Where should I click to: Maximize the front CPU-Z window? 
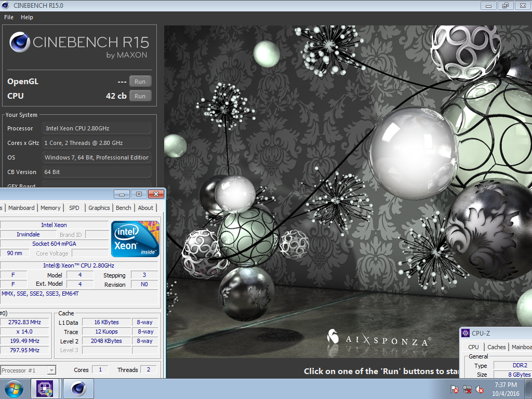[x=139, y=194]
